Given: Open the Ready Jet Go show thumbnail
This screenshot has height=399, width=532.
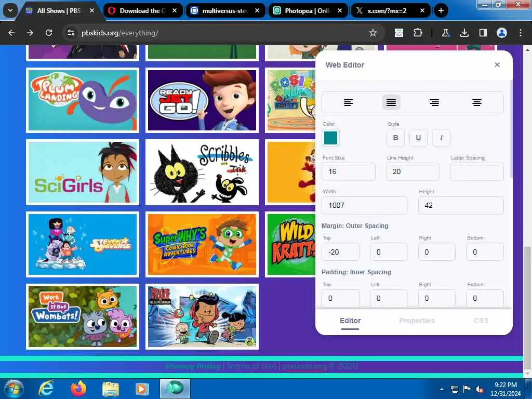Looking at the screenshot, I should 202,100.
